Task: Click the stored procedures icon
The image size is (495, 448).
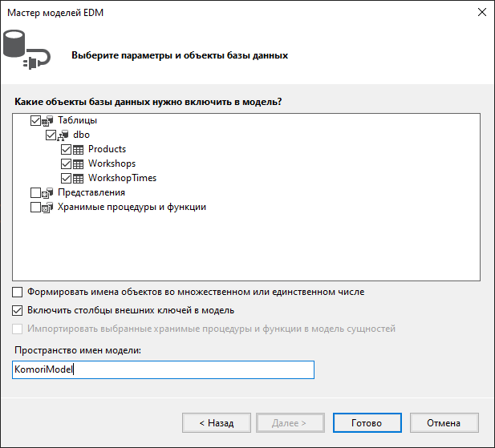Action: (47, 208)
